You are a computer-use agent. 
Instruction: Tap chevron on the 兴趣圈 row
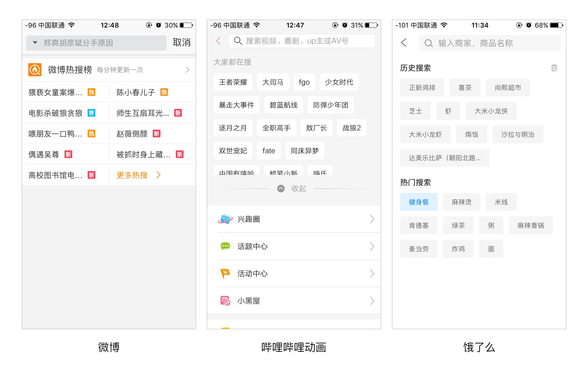pyautogui.click(x=372, y=219)
